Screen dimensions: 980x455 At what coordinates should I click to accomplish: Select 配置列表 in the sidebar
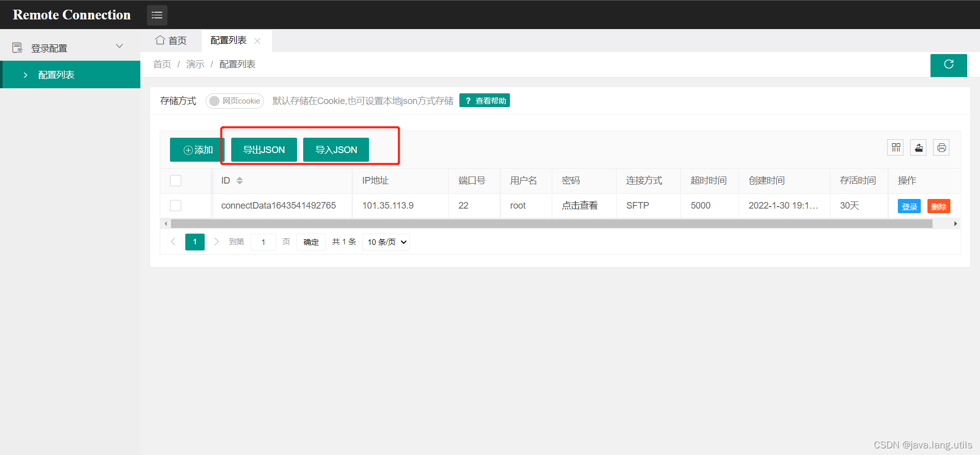[71, 74]
